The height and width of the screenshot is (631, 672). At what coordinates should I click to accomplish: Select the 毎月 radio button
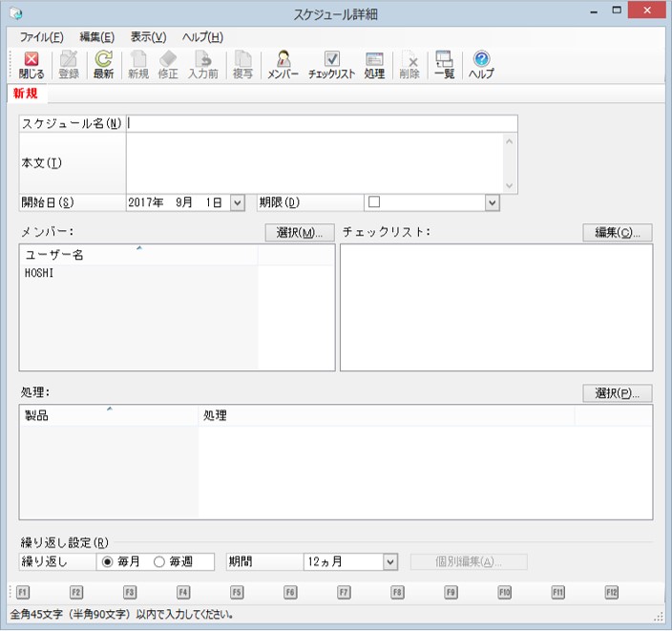point(107,561)
